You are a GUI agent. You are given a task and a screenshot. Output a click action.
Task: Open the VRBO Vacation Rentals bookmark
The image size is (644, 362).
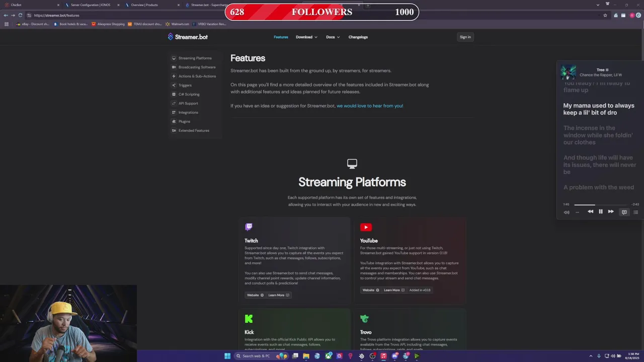coord(209,24)
